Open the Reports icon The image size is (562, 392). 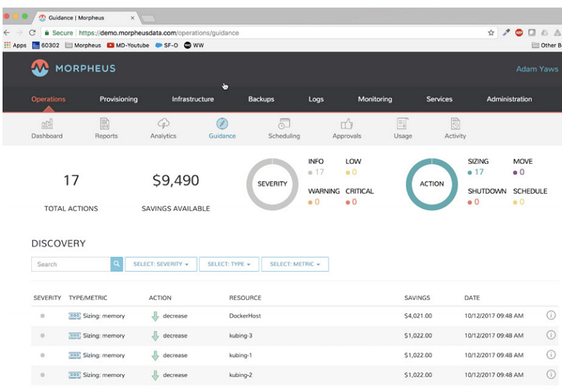pyautogui.click(x=105, y=124)
